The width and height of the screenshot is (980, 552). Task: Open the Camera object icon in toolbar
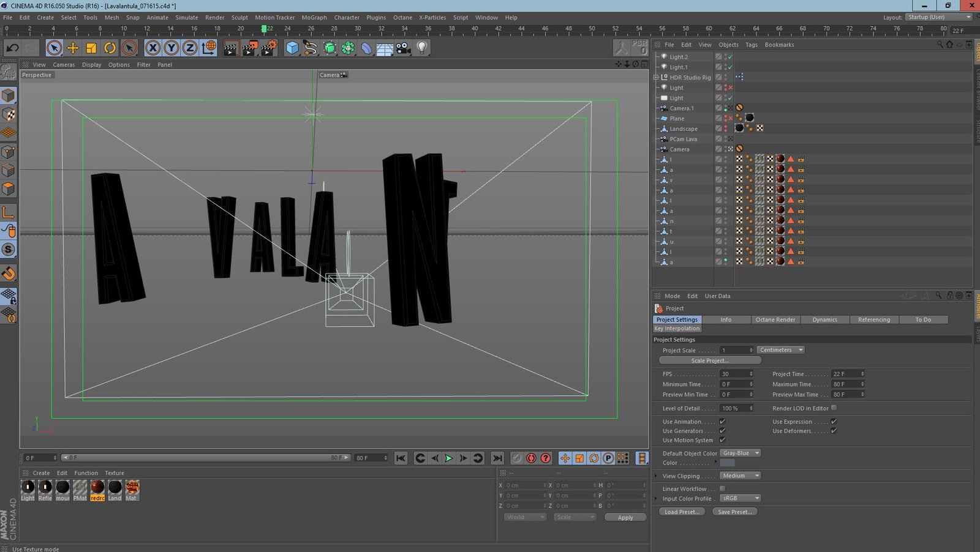(x=403, y=48)
